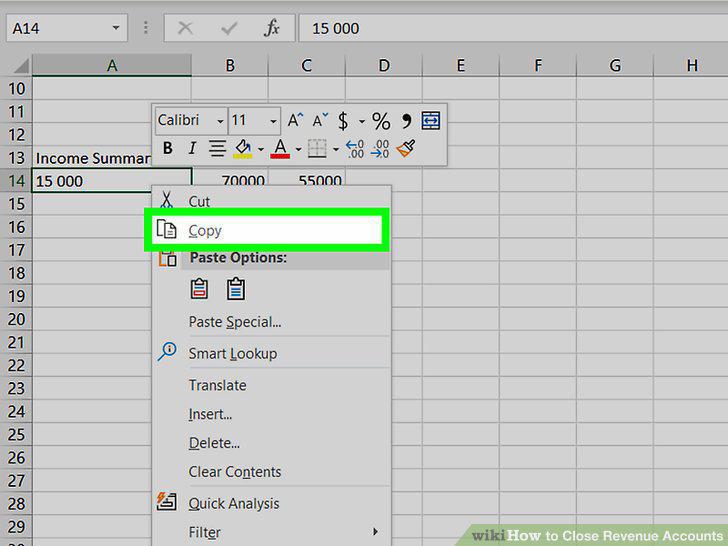Image resolution: width=728 pixels, height=546 pixels.
Task: Toggle Italic formatting in mini toolbar
Action: click(x=192, y=149)
